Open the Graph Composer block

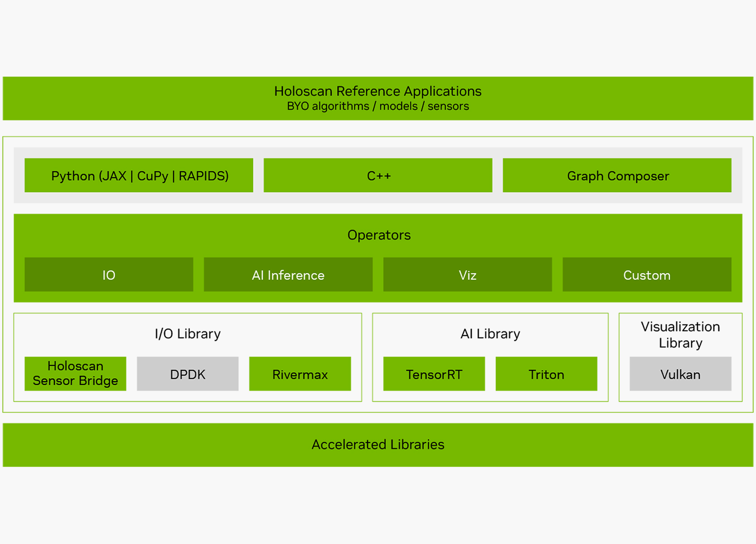click(x=617, y=175)
